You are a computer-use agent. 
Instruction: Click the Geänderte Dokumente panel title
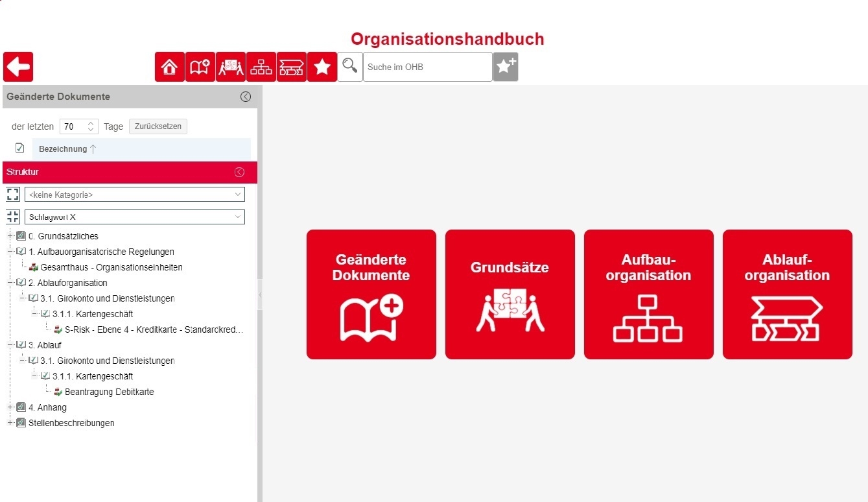pyautogui.click(x=58, y=97)
